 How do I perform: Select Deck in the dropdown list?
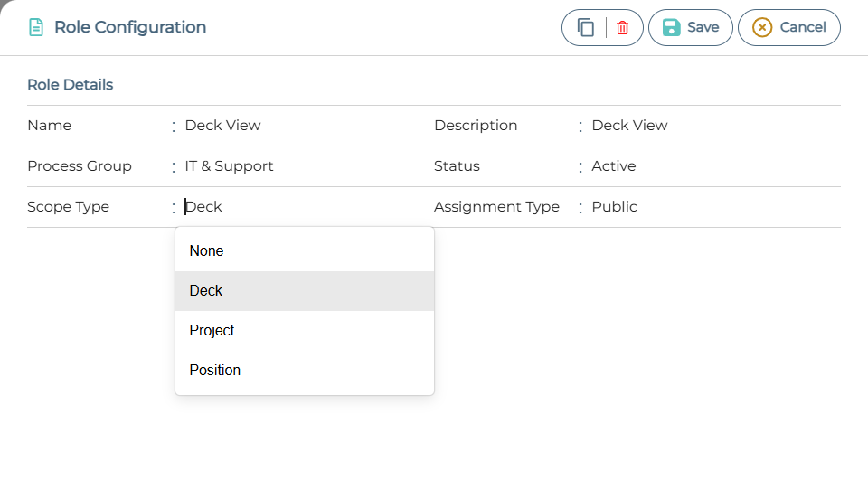click(x=206, y=291)
